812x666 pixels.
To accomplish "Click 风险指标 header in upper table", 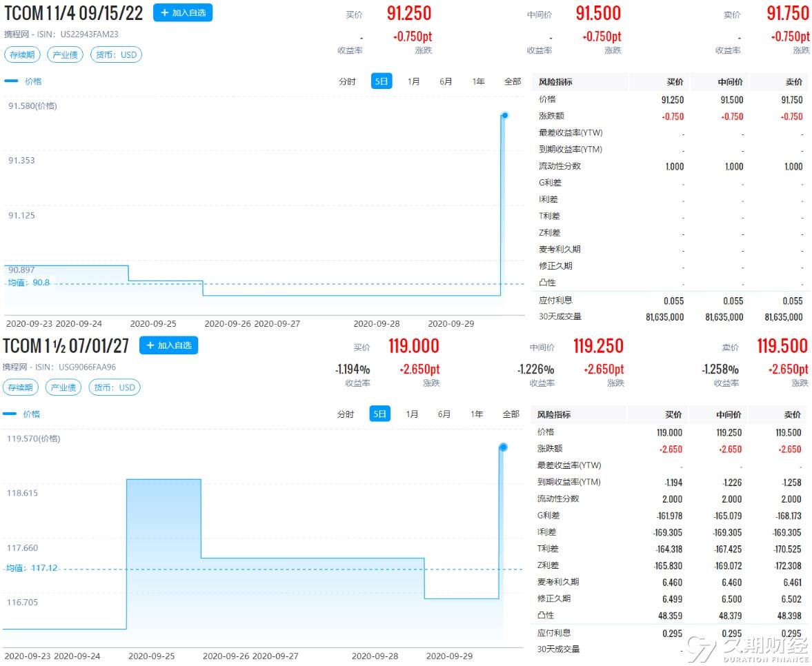I will tap(555, 82).
